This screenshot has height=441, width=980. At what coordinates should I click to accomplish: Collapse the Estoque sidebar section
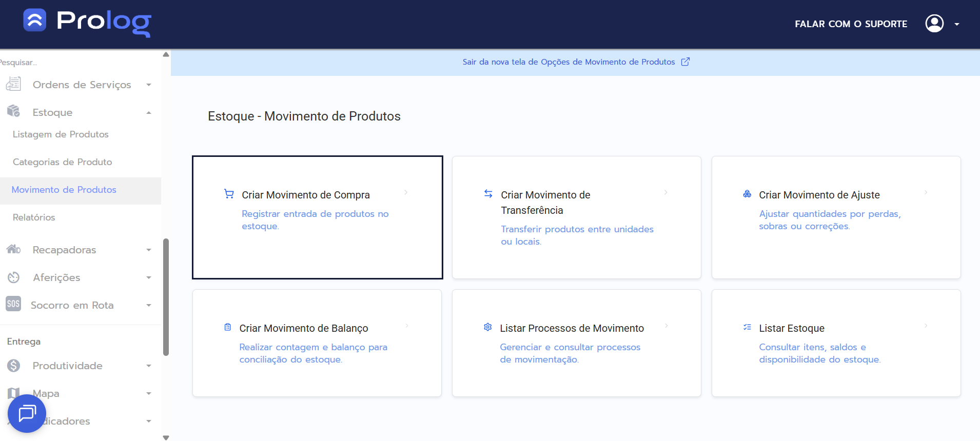(x=148, y=112)
